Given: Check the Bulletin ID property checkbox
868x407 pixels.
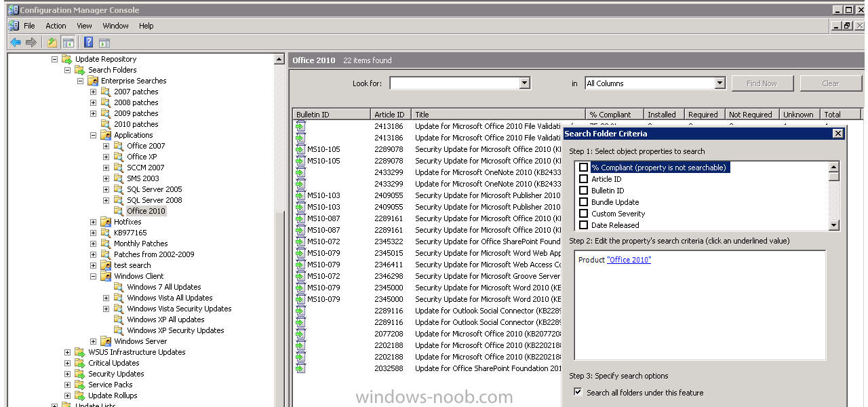Looking at the screenshot, I should tap(583, 191).
